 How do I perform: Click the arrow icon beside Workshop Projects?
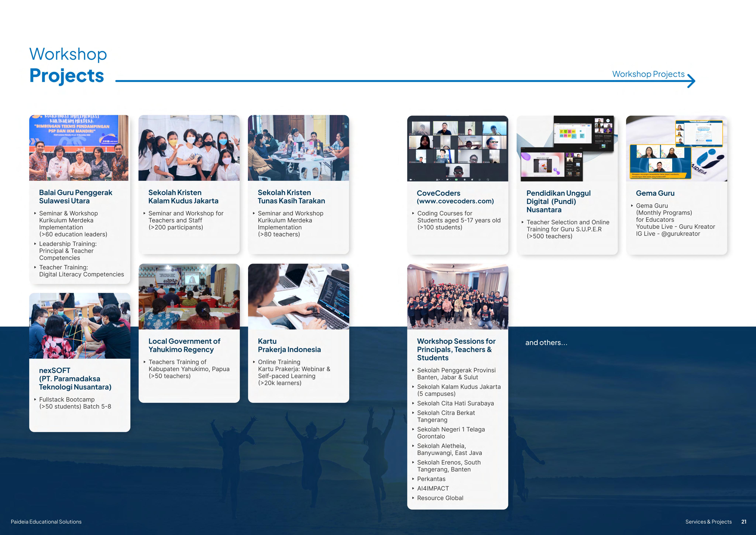point(691,81)
